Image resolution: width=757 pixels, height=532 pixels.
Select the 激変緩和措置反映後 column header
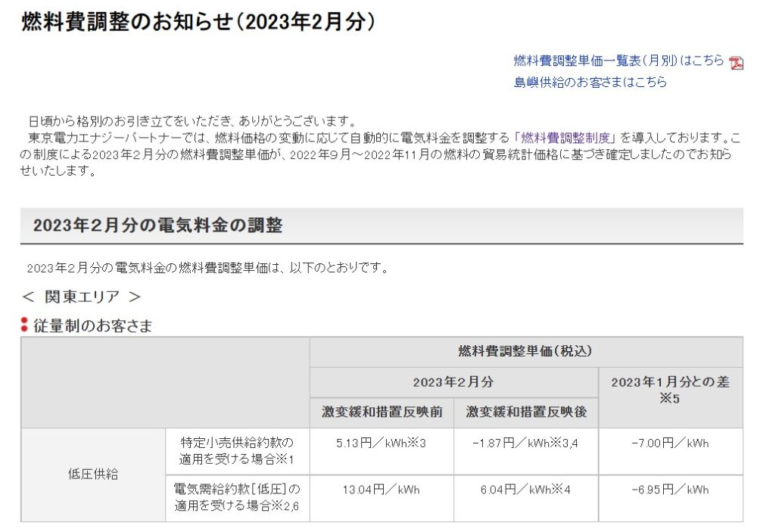click(526, 412)
